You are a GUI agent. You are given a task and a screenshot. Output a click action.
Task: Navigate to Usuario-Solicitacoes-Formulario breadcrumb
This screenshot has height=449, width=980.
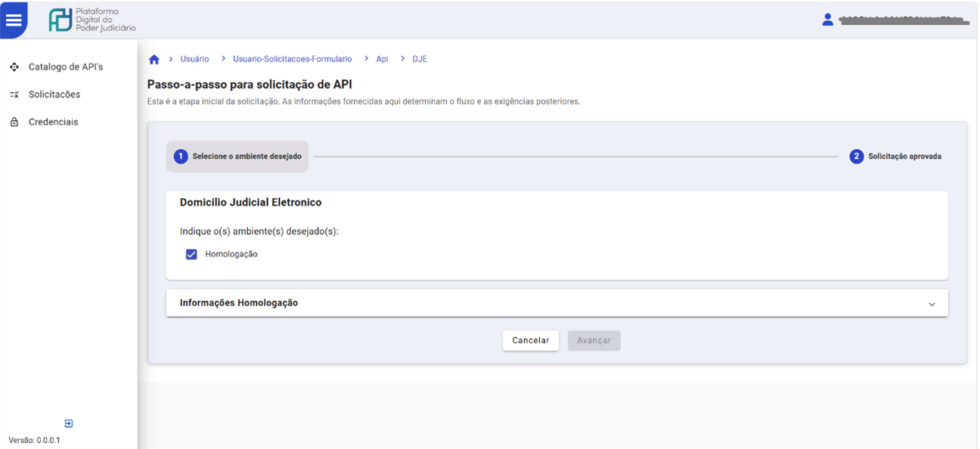293,58
